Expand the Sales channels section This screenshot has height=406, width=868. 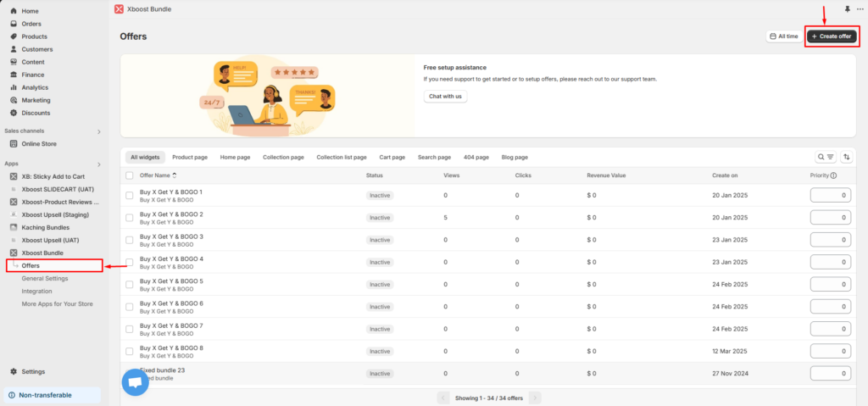pos(98,131)
